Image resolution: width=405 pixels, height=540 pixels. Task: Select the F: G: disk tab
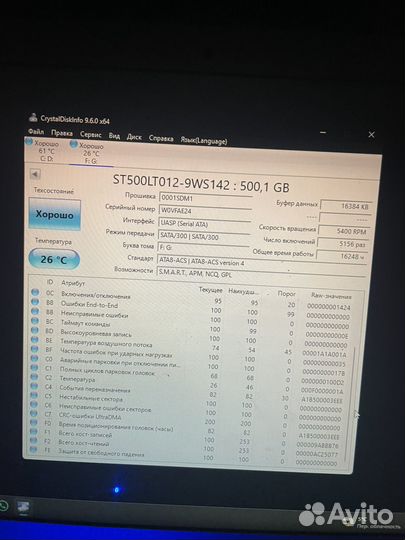(x=90, y=153)
